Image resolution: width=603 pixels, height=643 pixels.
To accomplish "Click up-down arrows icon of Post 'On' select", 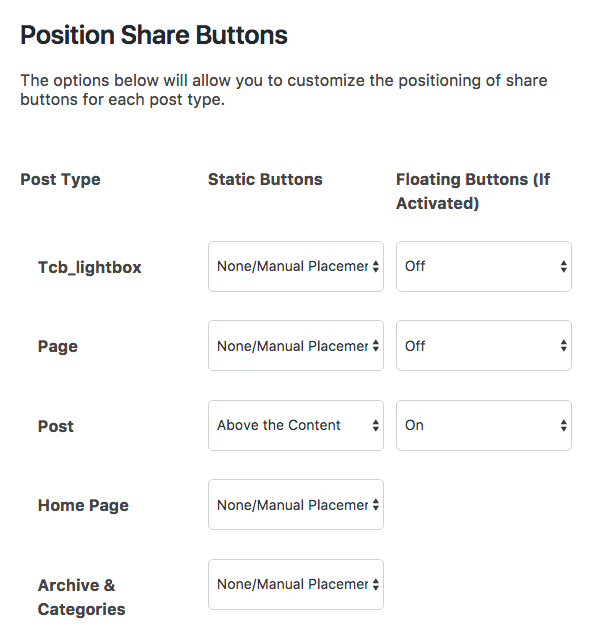I will 564,426.
